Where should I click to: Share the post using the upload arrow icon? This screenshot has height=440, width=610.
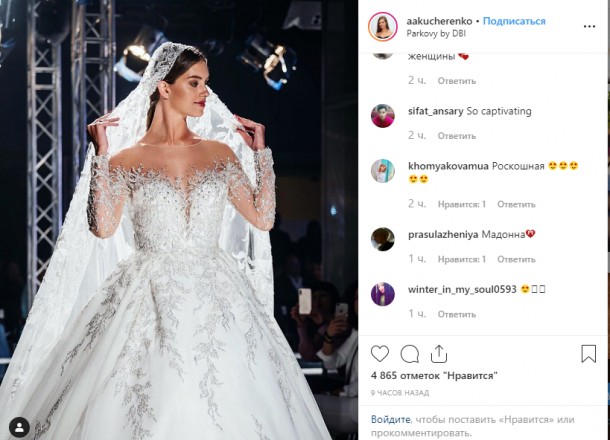click(439, 354)
